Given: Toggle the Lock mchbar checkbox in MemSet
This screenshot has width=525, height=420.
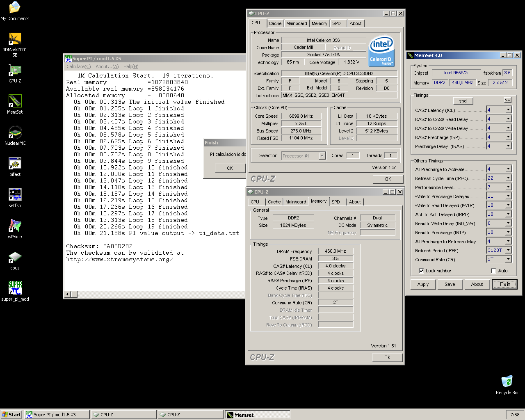Looking at the screenshot, I should [421, 271].
